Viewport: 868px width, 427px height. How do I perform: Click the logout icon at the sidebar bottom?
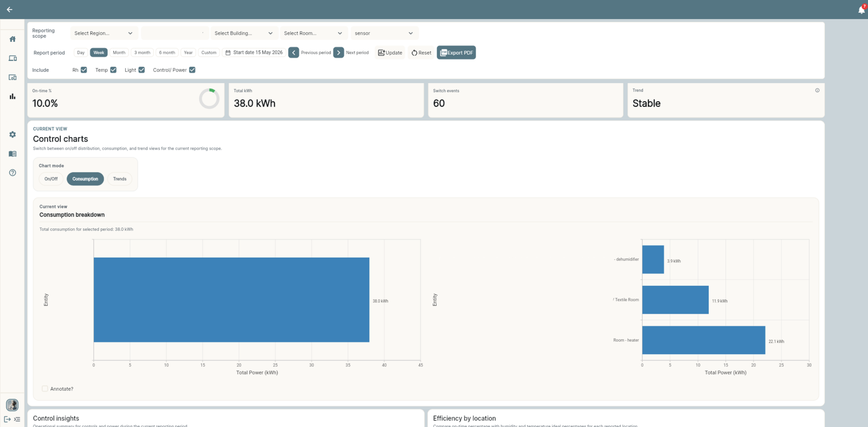[7, 419]
